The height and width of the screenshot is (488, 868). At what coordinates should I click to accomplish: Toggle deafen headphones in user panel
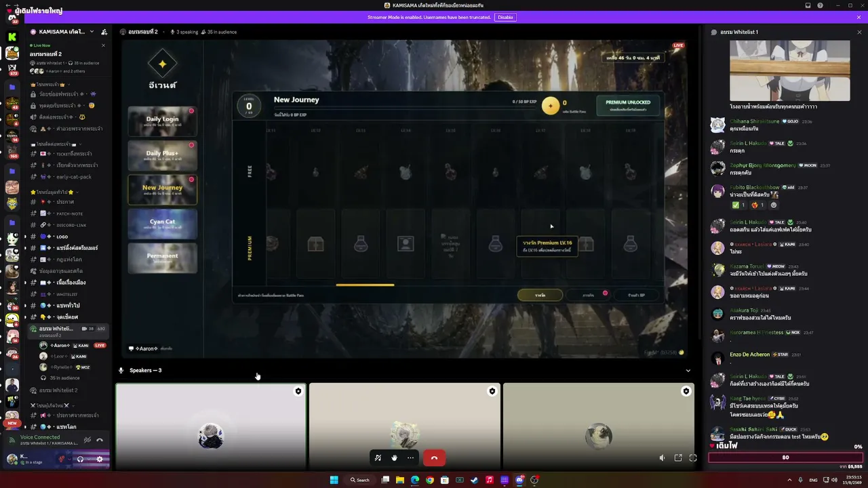(x=80, y=459)
